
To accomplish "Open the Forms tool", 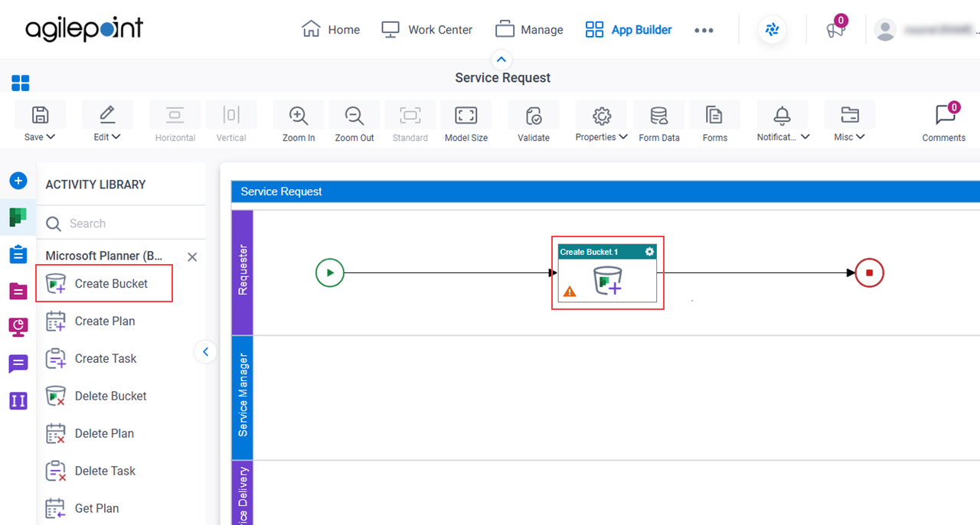I will click(x=714, y=116).
